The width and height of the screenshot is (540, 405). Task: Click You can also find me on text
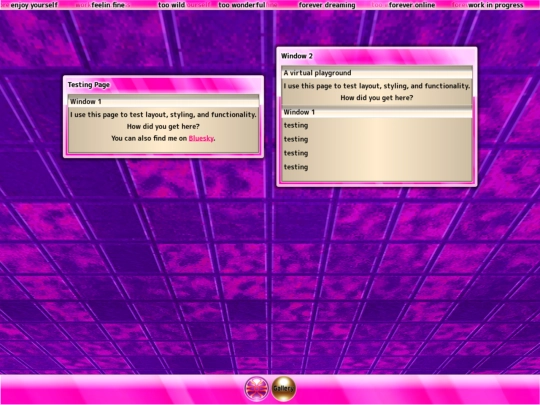pyautogui.click(x=149, y=138)
